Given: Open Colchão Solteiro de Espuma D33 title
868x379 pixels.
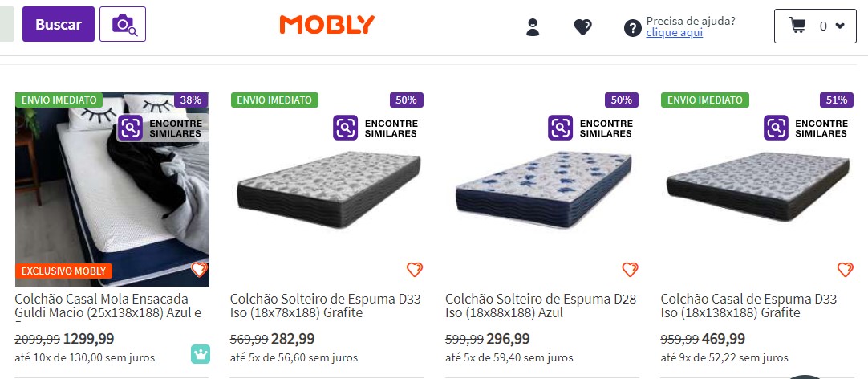Looking at the screenshot, I should point(325,306).
